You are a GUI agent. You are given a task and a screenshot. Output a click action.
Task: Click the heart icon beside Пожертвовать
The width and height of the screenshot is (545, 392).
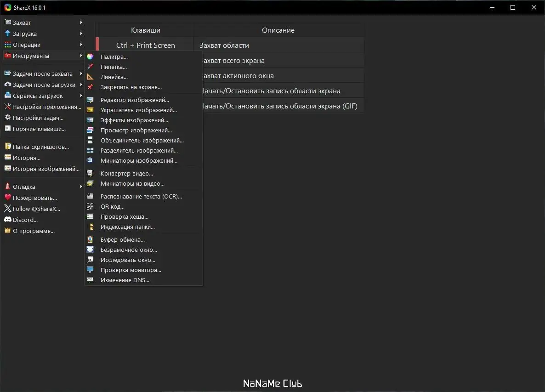pos(8,197)
